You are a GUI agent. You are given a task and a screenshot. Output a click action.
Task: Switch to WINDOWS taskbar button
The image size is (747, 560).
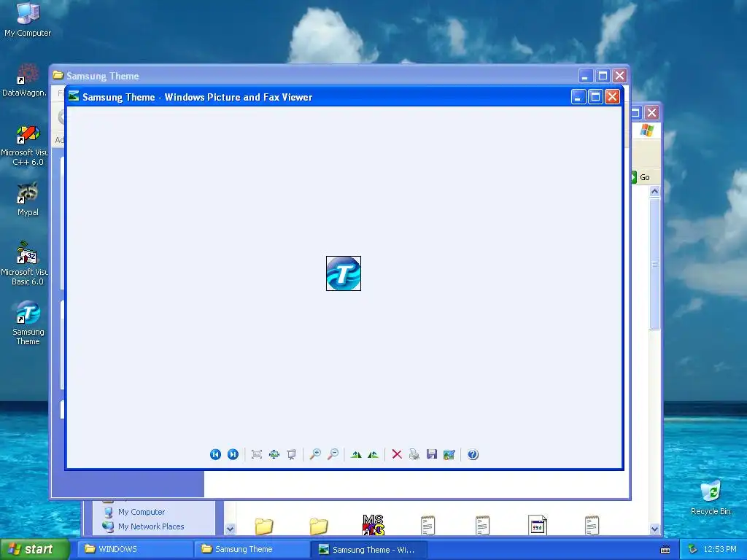[135, 549]
